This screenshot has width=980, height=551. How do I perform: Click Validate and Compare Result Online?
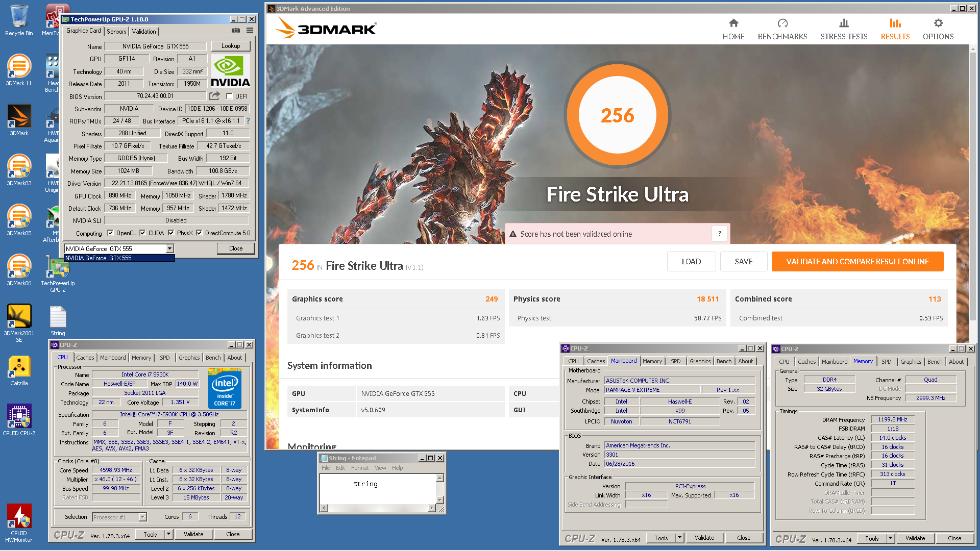coord(857,261)
